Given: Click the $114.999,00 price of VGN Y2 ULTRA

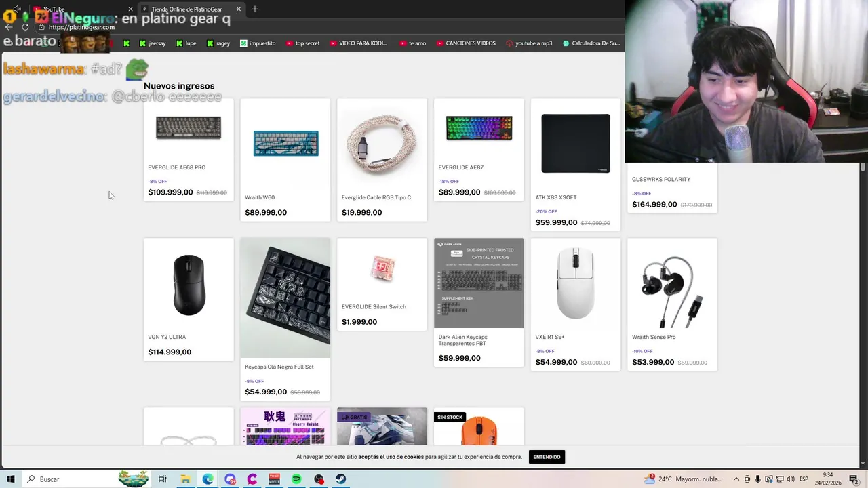Looking at the screenshot, I should [x=170, y=352].
